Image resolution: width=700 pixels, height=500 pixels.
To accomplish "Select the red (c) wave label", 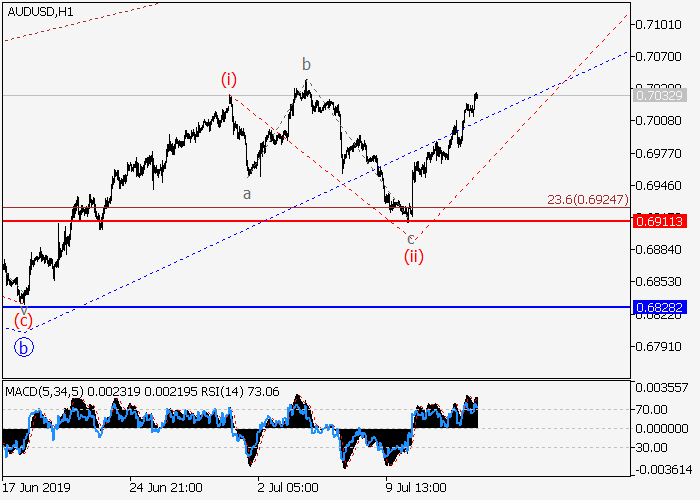I will coord(23,321).
